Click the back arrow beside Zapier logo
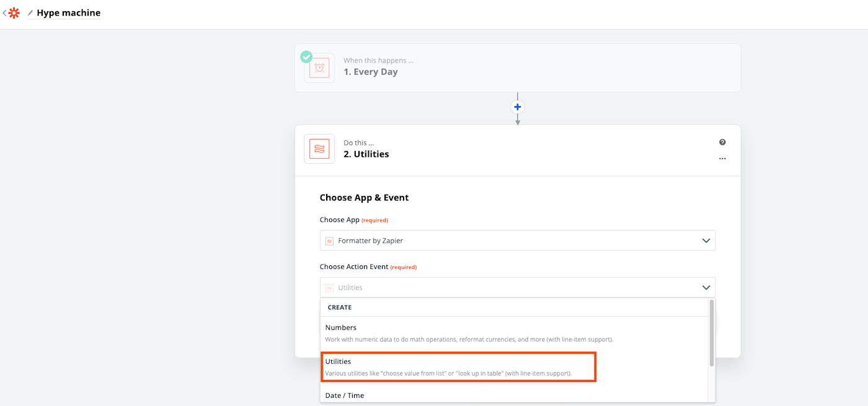This screenshot has width=868, height=406. [4, 13]
